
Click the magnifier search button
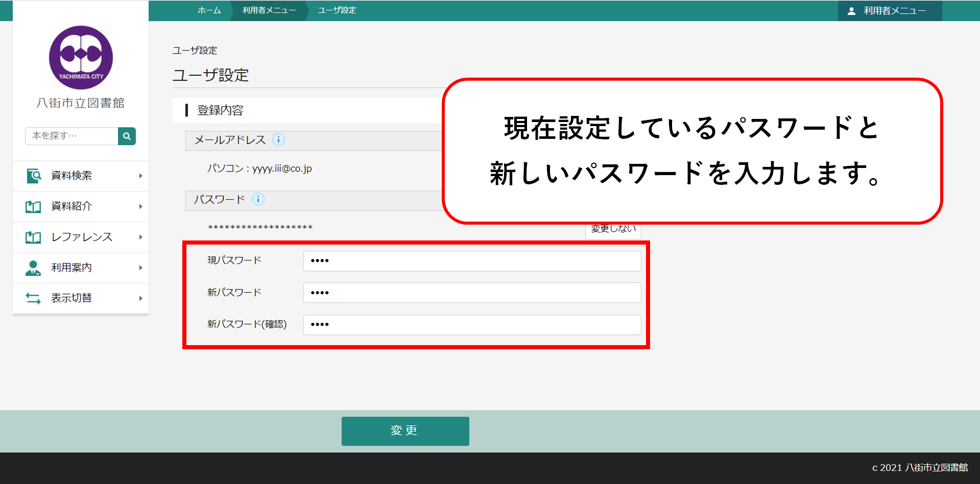tap(127, 136)
